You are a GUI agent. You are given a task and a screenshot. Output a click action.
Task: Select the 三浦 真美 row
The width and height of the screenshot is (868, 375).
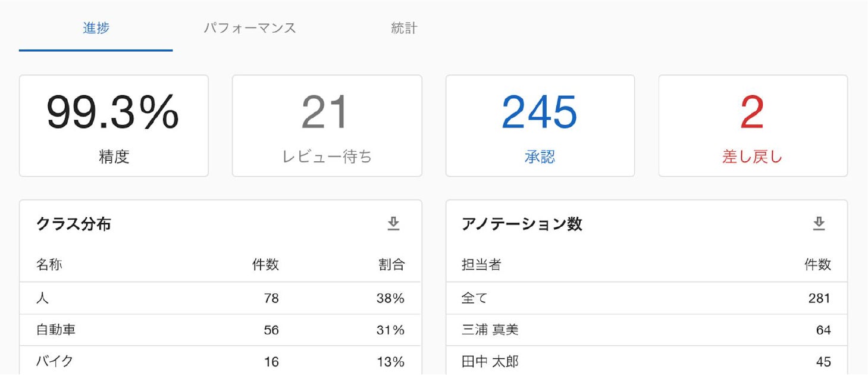(x=646, y=330)
